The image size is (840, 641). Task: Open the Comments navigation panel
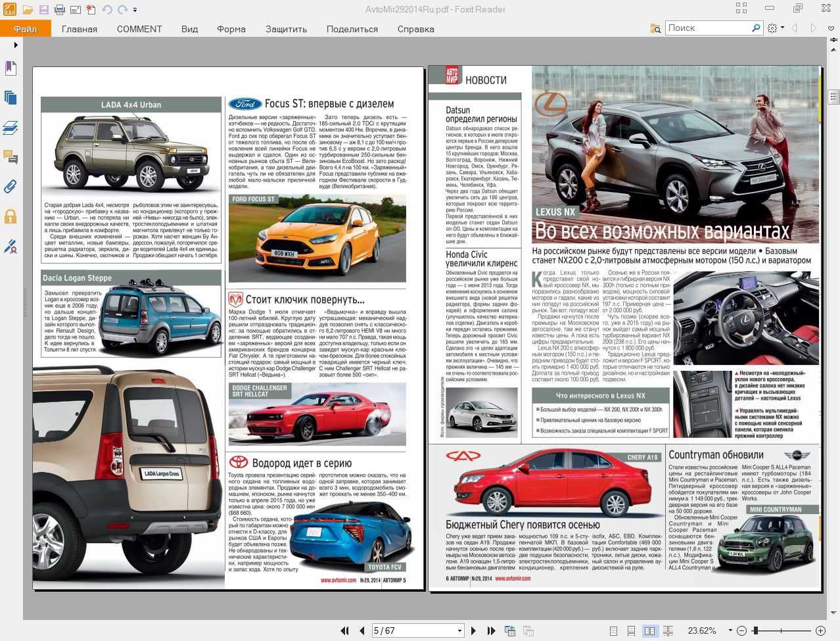[11, 157]
